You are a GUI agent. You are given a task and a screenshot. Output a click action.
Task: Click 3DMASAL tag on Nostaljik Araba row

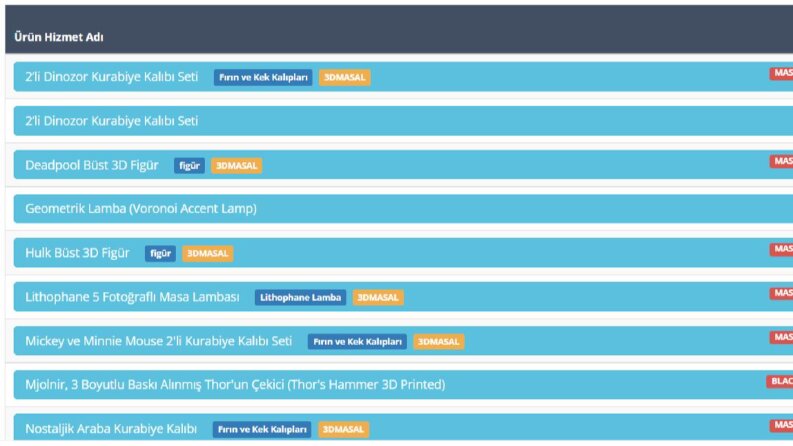tap(343, 429)
